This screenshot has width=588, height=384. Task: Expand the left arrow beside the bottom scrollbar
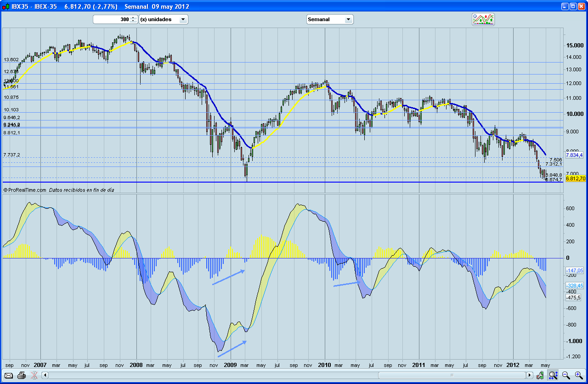tap(45, 376)
